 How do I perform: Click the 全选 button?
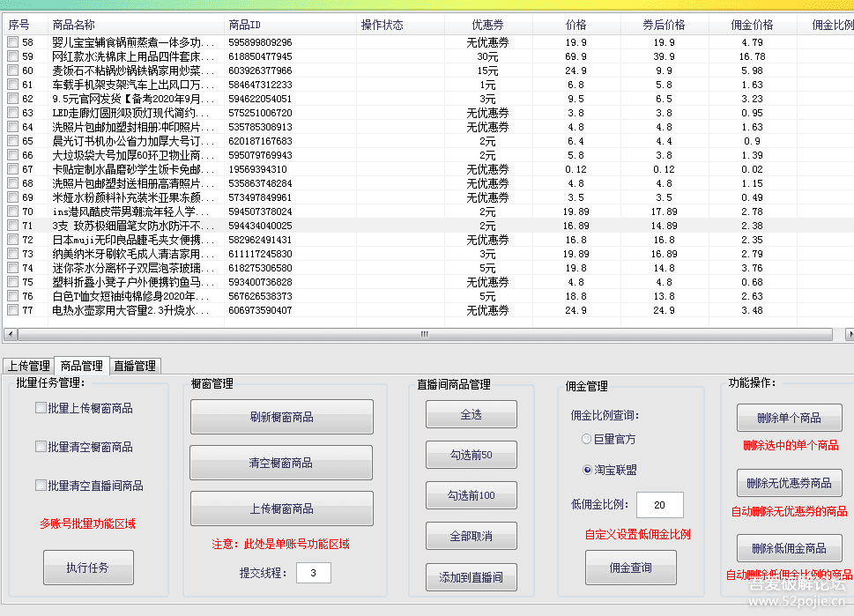pos(472,414)
